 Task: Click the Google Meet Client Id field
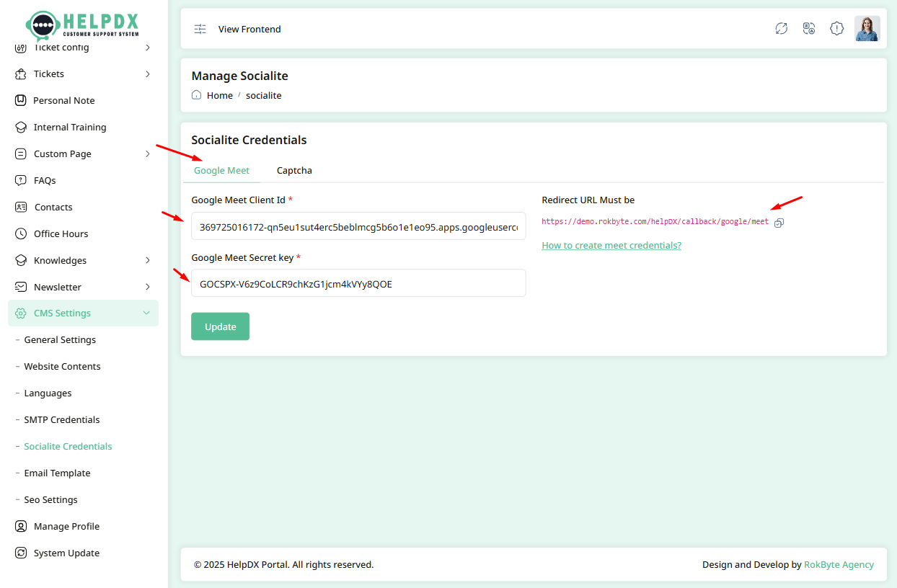pos(358,226)
